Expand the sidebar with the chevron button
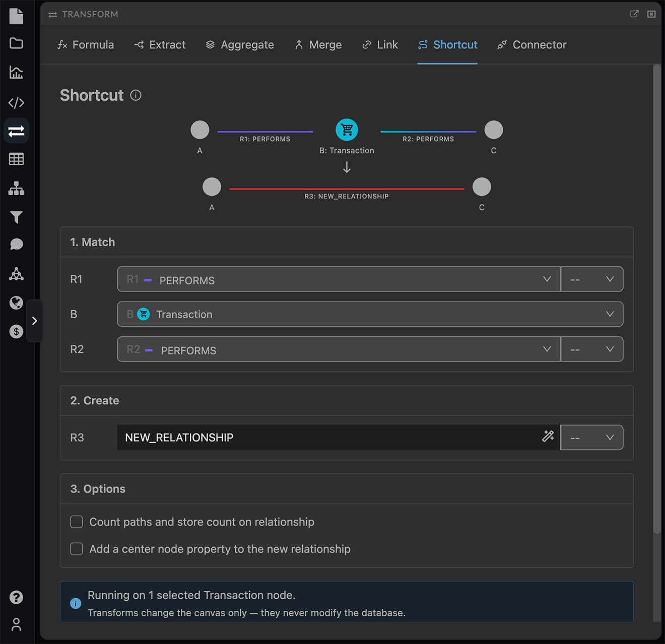The height and width of the screenshot is (644, 665). [34, 321]
